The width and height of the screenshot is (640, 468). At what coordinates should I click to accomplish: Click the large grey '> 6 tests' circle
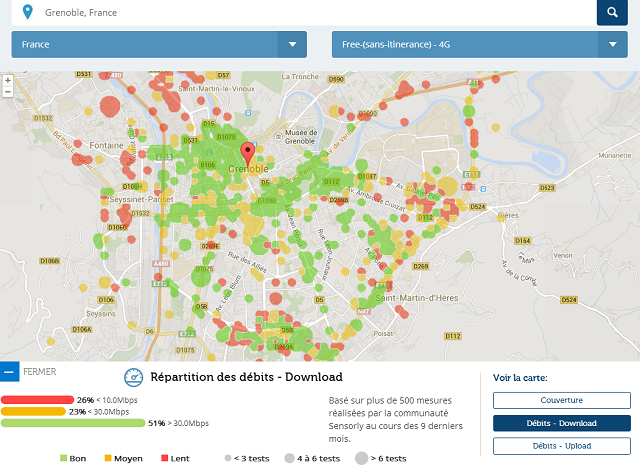click(361, 458)
